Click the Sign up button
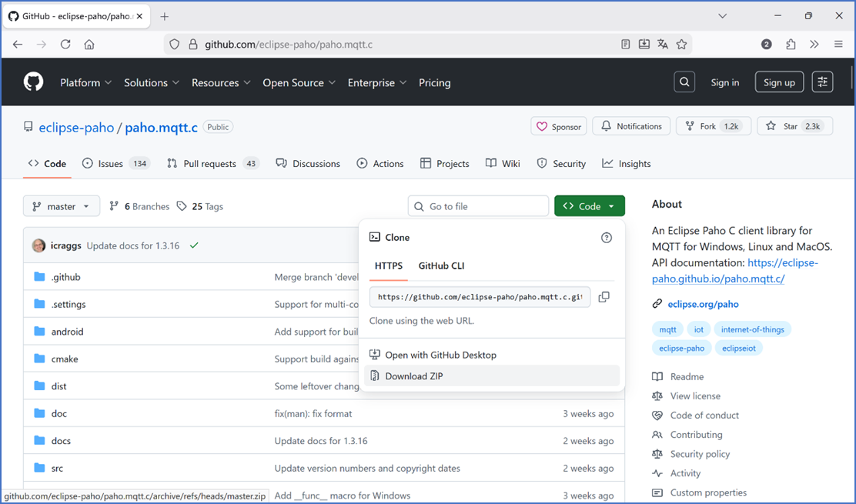 coord(779,82)
